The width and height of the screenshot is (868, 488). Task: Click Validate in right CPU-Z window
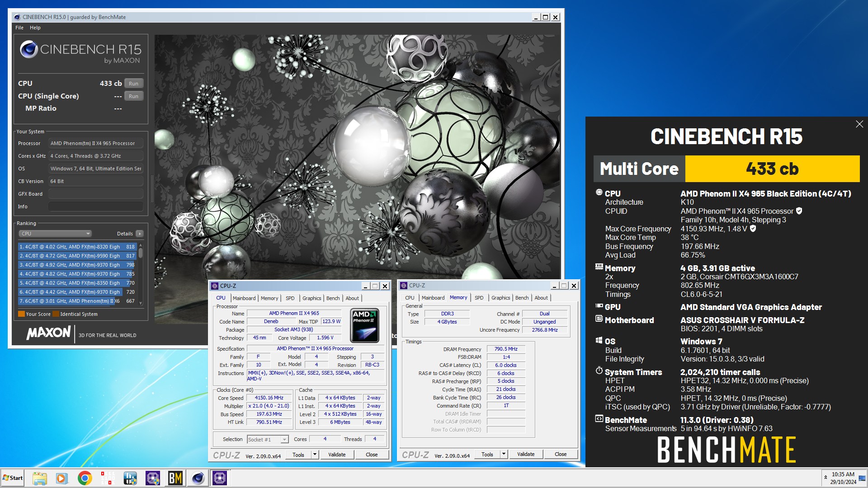(x=526, y=454)
